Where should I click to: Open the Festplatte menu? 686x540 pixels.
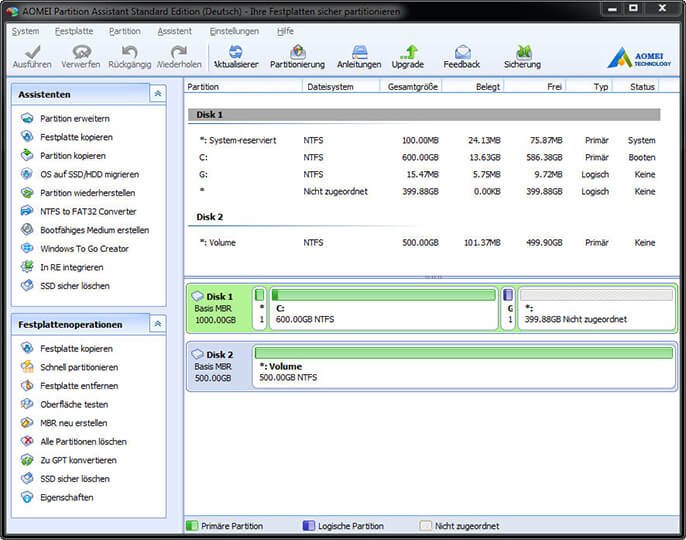74,31
